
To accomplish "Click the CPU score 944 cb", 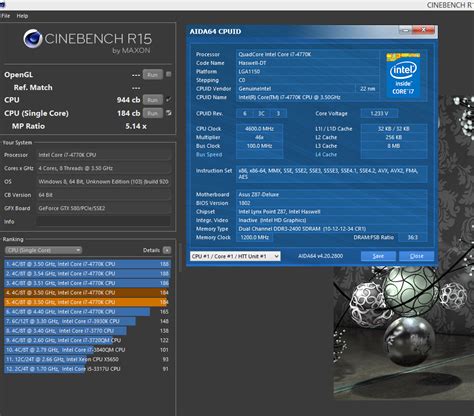I will click(128, 100).
